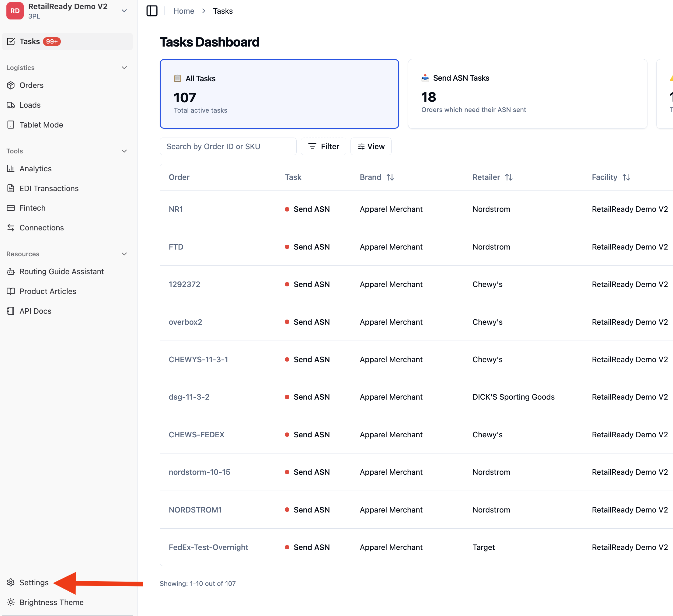Click the Routing Guide Assistant robot icon

[x=11, y=271]
